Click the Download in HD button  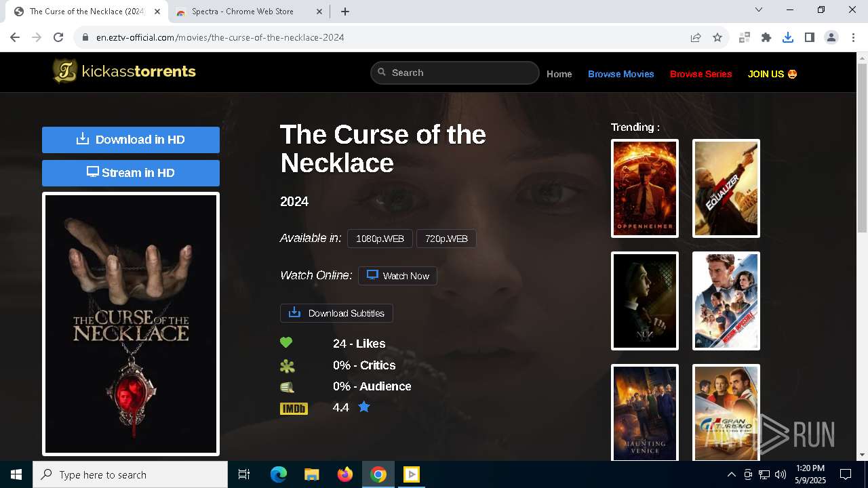coord(131,140)
